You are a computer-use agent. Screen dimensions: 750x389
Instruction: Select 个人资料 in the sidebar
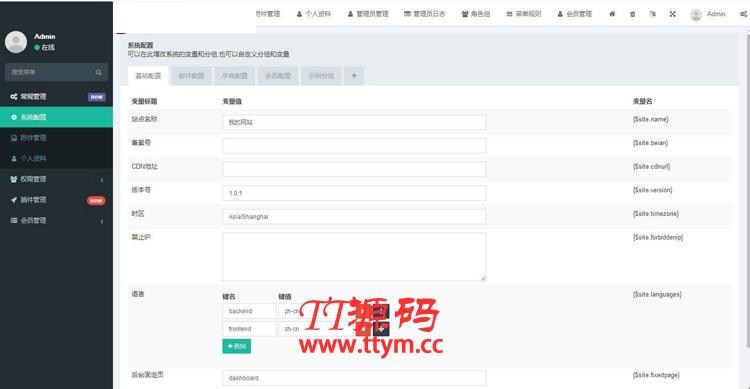point(56,158)
